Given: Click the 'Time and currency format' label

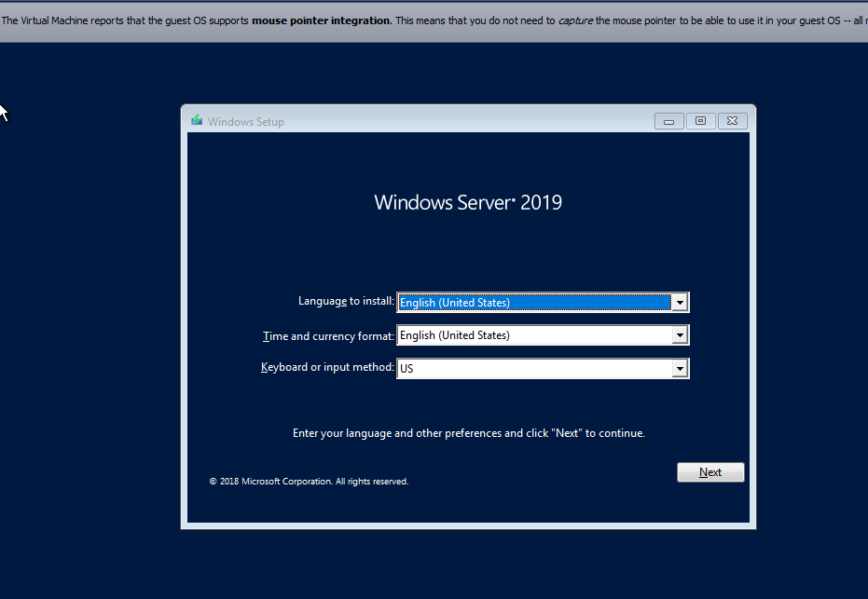Looking at the screenshot, I should (x=331, y=334).
